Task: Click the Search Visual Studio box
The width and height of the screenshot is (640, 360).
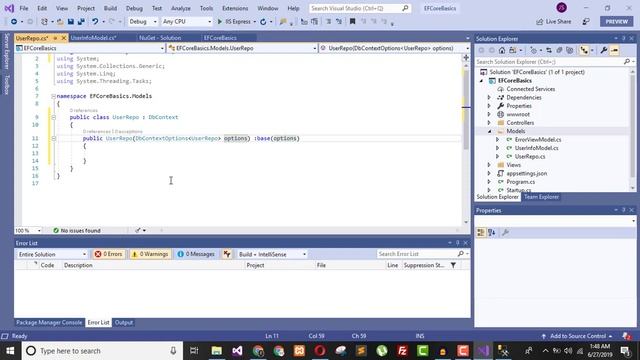Action: (x=359, y=8)
